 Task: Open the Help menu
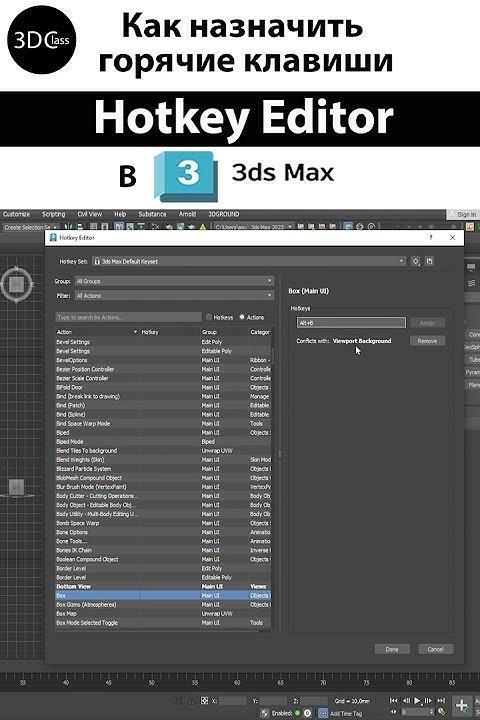(x=120, y=214)
